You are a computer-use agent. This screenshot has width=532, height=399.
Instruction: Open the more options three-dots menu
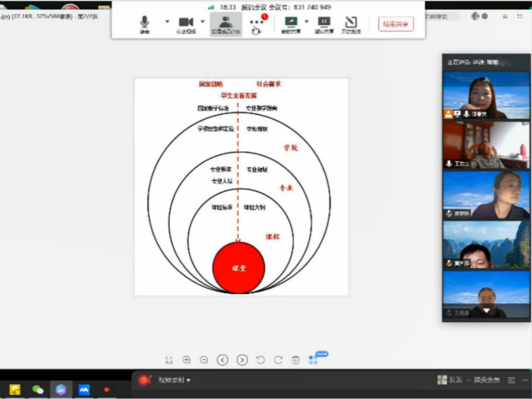pos(257,24)
